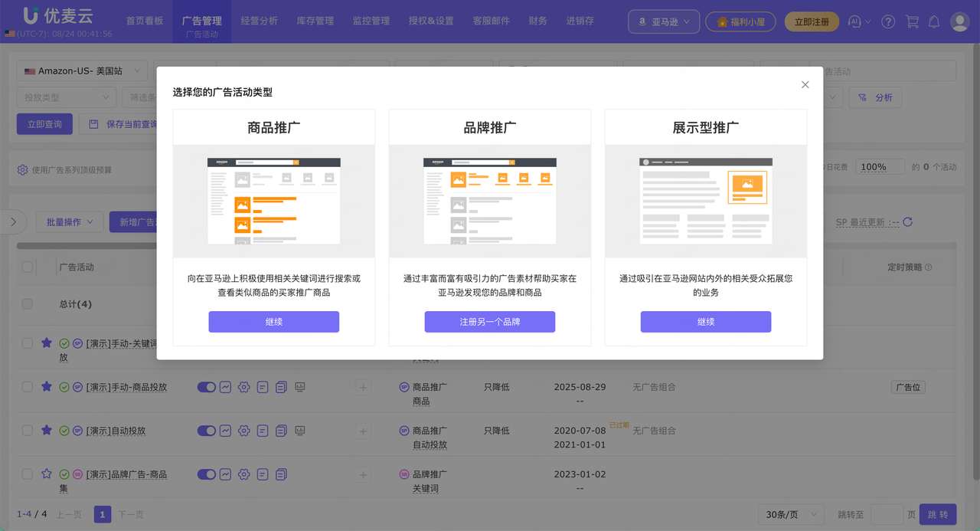This screenshot has height=531, width=980.
Task: Click copy icon for [演示]手动-商品投放
Action: pyautogui.click(x=281, y=387)
